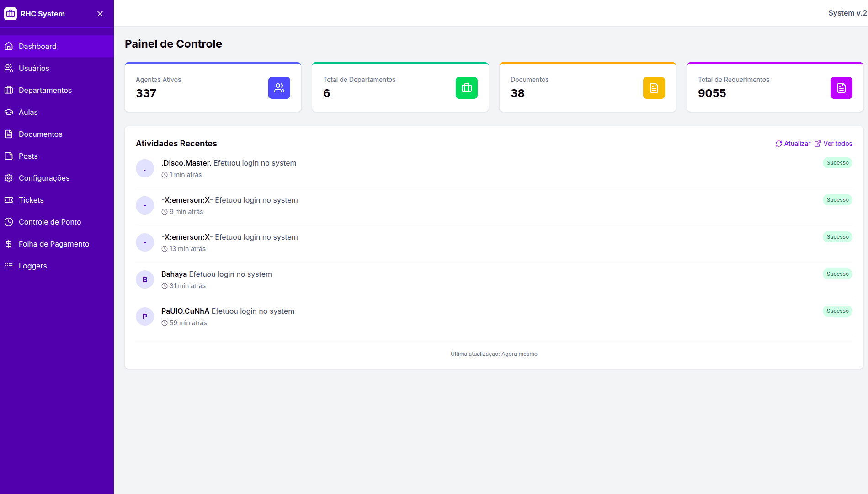Screen dimensions: 868x494
Task: Click the RHC System logo icon
Action: click(x=11, y=14)
